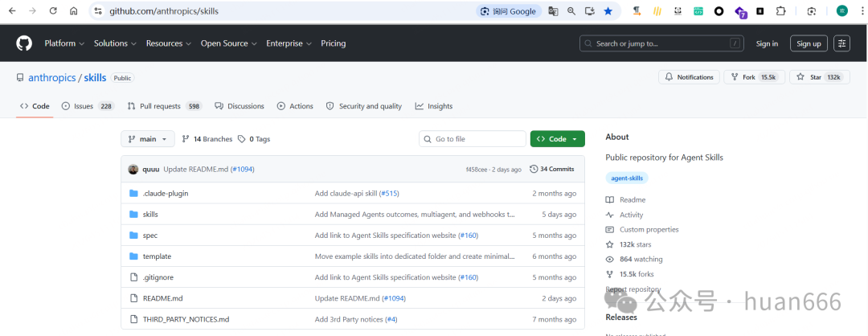This screenshot has height=336, width=868.
Task: Open the main branch dropdown
Action: pyautogui.click(x=148, y=139)
